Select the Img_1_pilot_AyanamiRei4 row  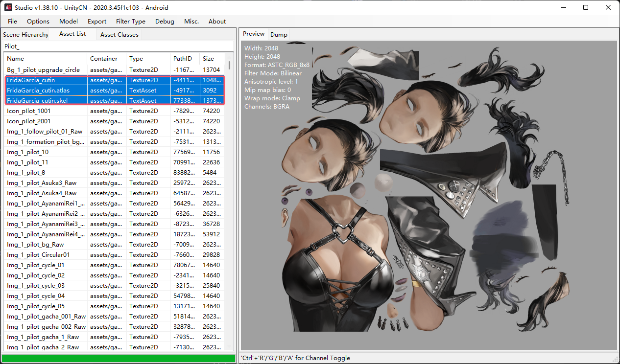click(114, 234)
